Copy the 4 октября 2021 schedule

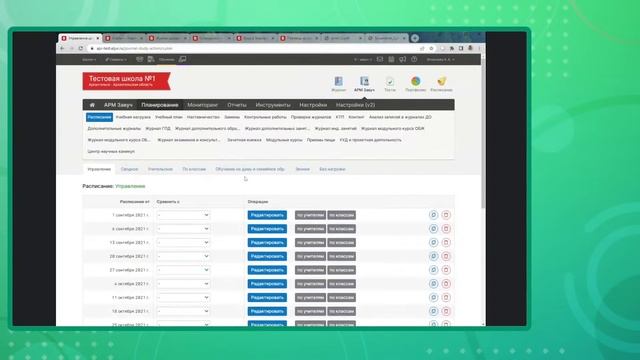point(433,284)
